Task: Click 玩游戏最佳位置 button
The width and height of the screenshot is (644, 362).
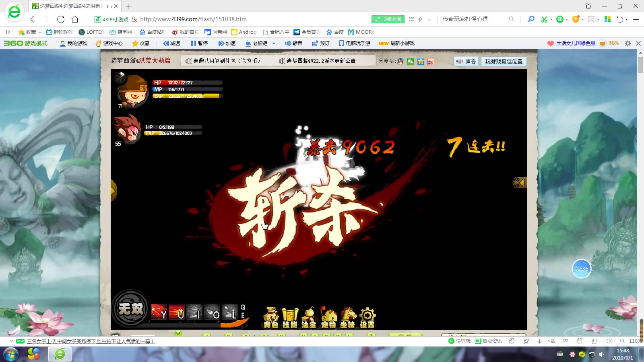Action: [504, 62]
